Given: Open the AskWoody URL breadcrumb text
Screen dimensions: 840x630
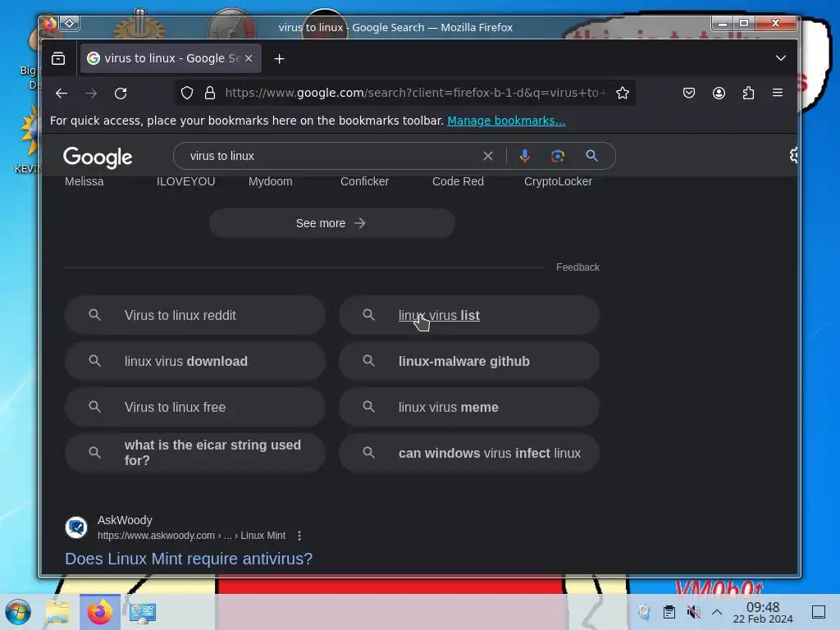Looking at the screenshot, I should pos(191,535).
